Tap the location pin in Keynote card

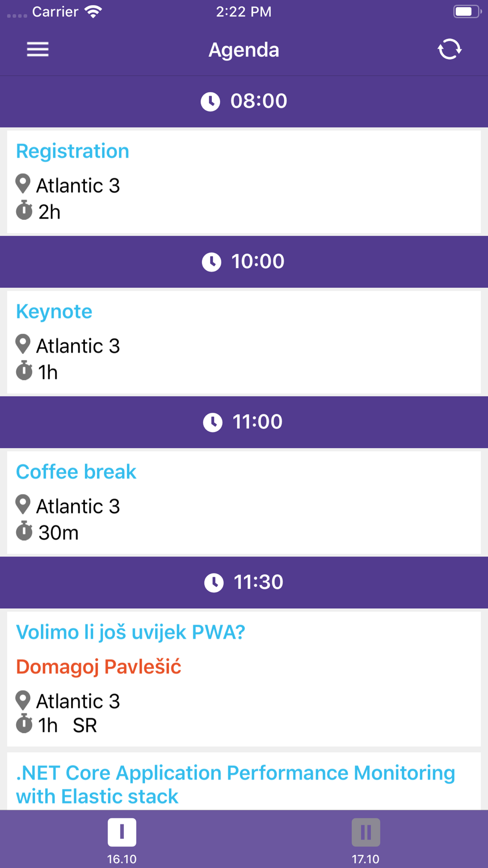click(23, 344)
